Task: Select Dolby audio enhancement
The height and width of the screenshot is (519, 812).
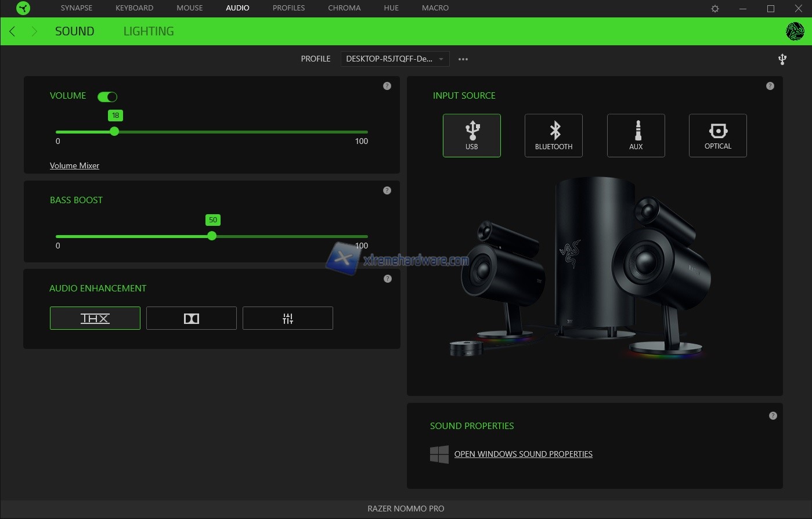Action: (191, 318)
